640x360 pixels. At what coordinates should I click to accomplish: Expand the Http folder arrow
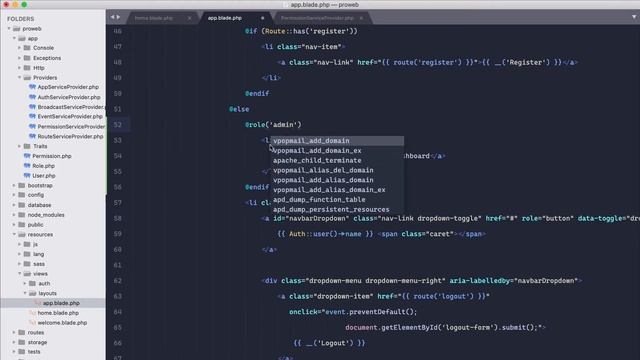[19, 68]
